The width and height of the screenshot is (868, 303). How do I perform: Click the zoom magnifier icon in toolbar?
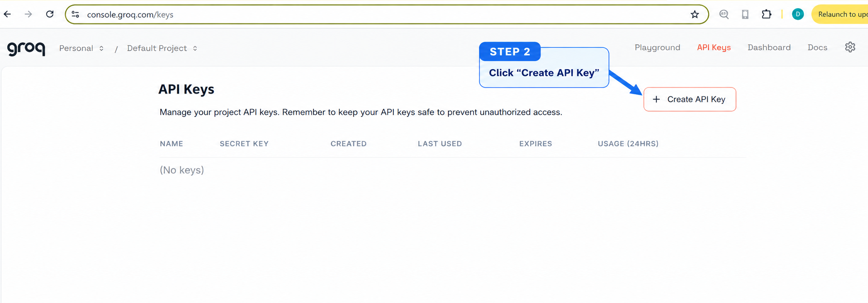(724, 14)
